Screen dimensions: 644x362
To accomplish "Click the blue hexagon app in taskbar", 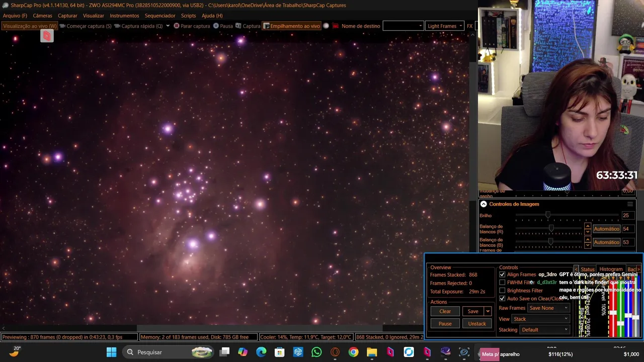I will click(298, 352).
